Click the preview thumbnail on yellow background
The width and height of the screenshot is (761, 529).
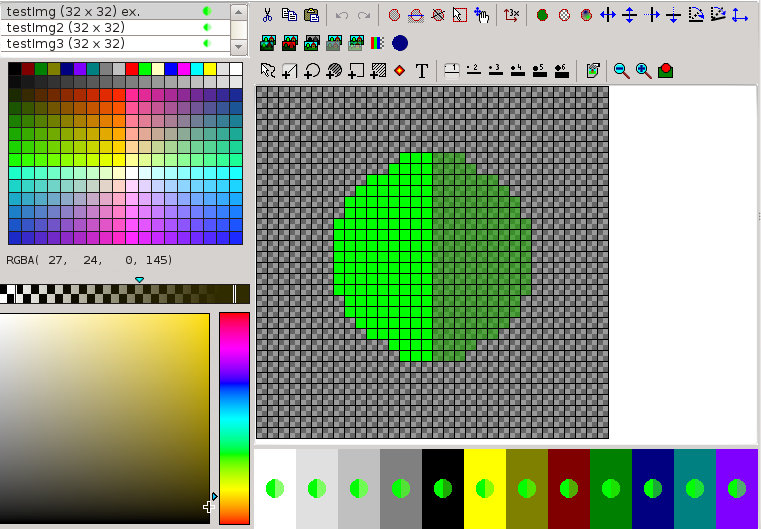(484, 489)
